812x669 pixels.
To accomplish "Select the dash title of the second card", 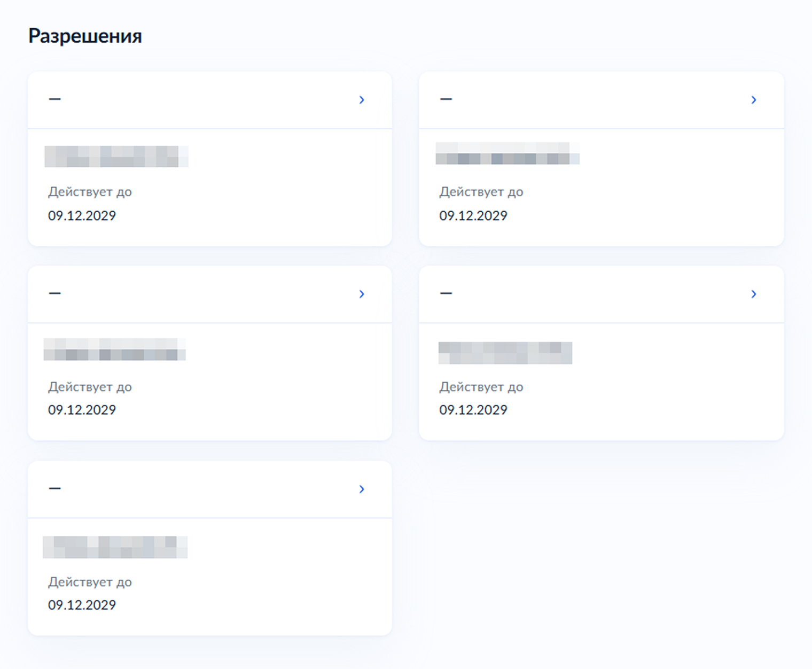I will coord(446,99).
